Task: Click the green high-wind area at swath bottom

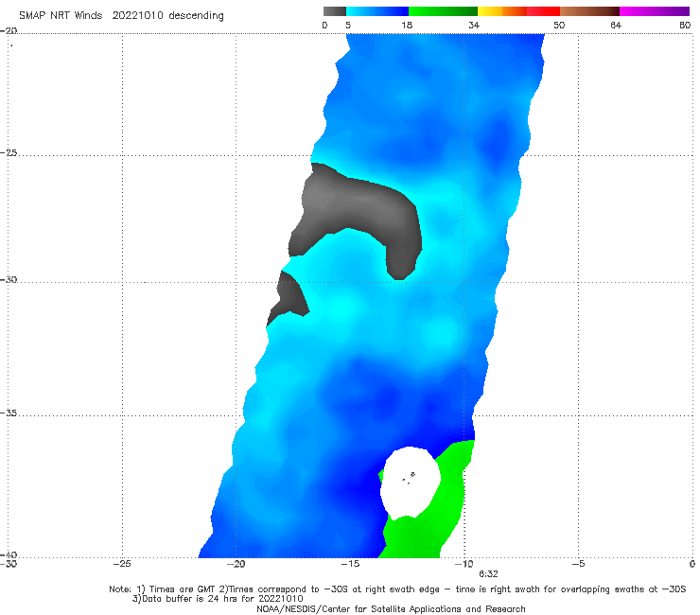Action: tap(424, 532)
